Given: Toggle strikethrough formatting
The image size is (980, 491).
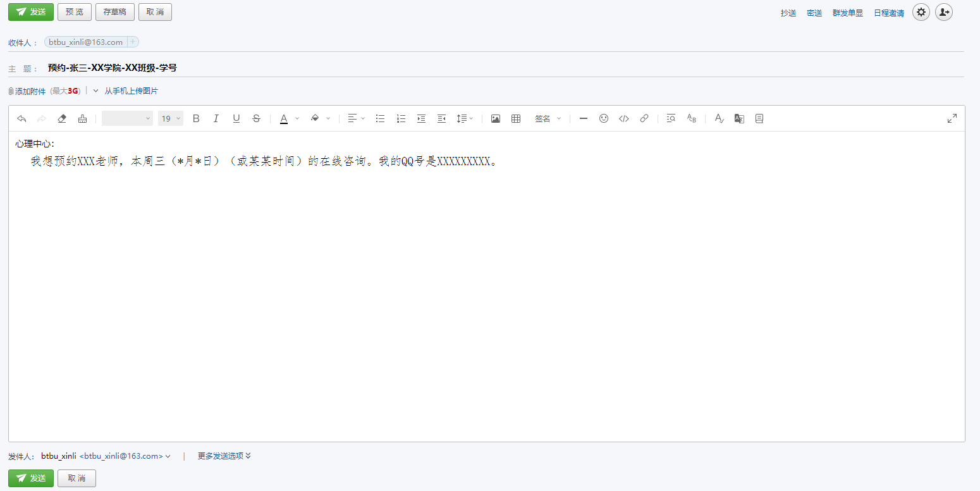Looking at the screenshot, I should [x=256, y=118].
